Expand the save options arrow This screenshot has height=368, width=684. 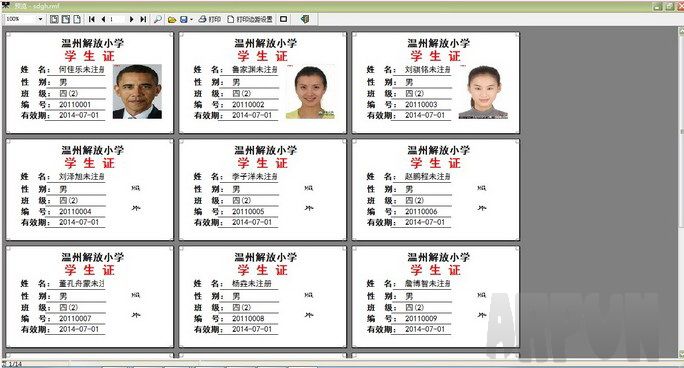click(191, 19)
